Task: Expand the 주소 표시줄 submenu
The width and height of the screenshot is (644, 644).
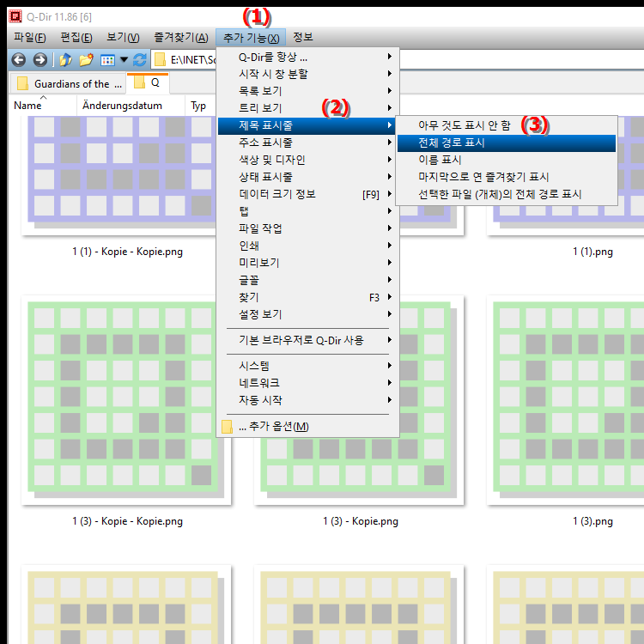Action: 307,143
